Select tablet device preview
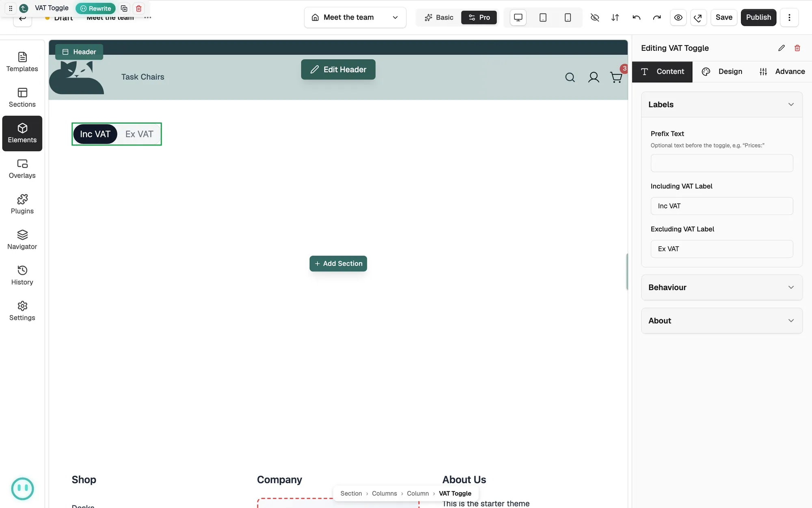Image resolution: width=812 pixels, height=508 pixels. point(543,17)
